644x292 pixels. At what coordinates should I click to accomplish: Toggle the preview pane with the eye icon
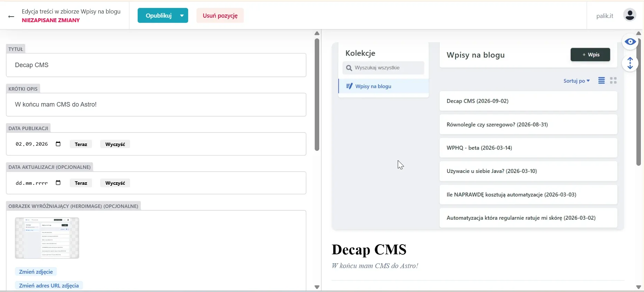[630, 42]
